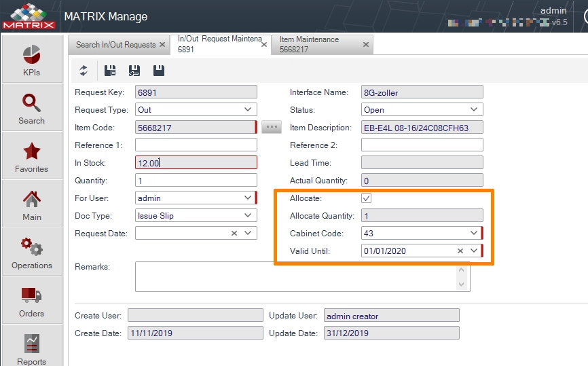Image resolution: width=588 pixels, height=366 pixels.
Task: Click the Item Code browse ellipsis button
Action: (272, 127)
